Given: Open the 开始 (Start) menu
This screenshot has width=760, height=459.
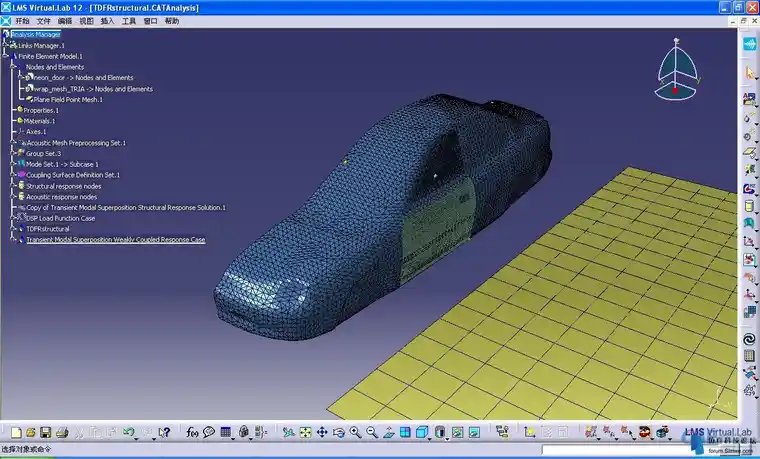Looking at the screenshot, I should tap(22, 21).
